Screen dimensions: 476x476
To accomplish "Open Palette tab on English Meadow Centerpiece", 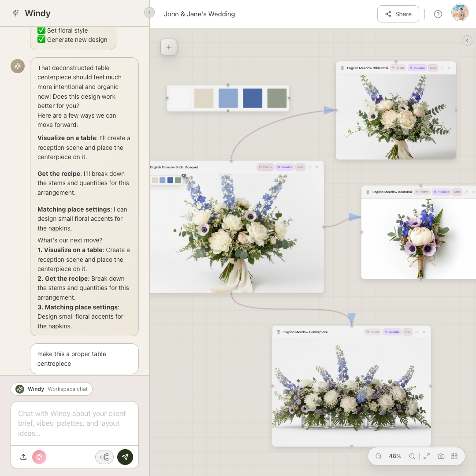I will click(x=372, y=332).
